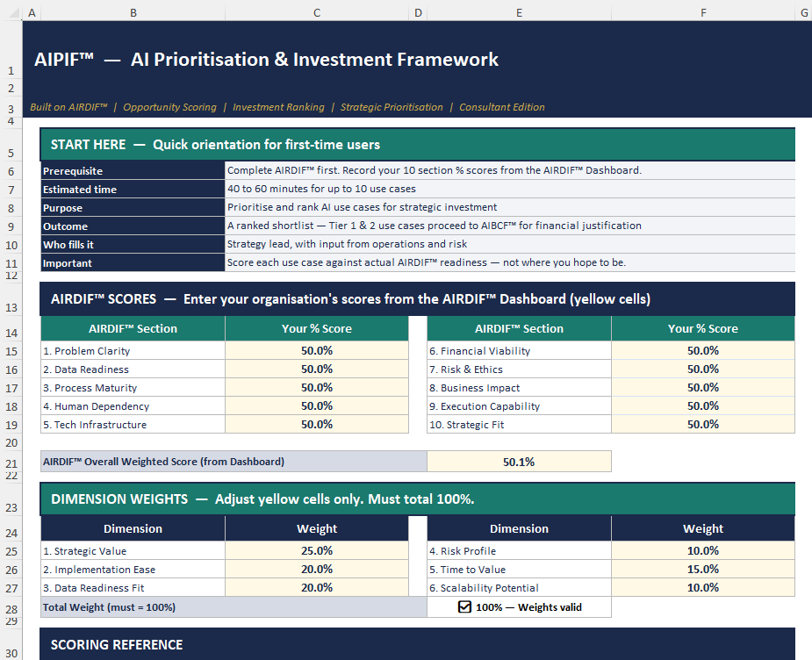The height and width of the screenshot is (660, 812).
Task: Click '1. Strategic Value' dimension cell
Action: [133, 551]
